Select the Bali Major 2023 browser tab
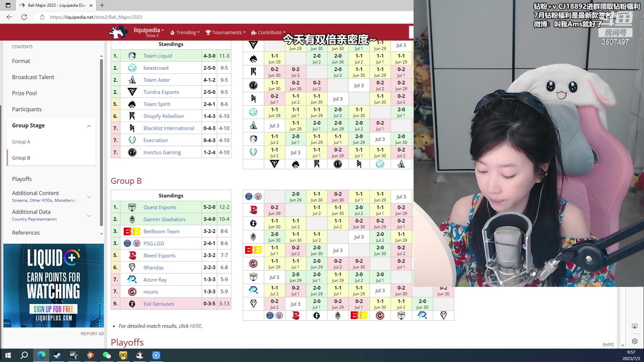 (56, 5)
